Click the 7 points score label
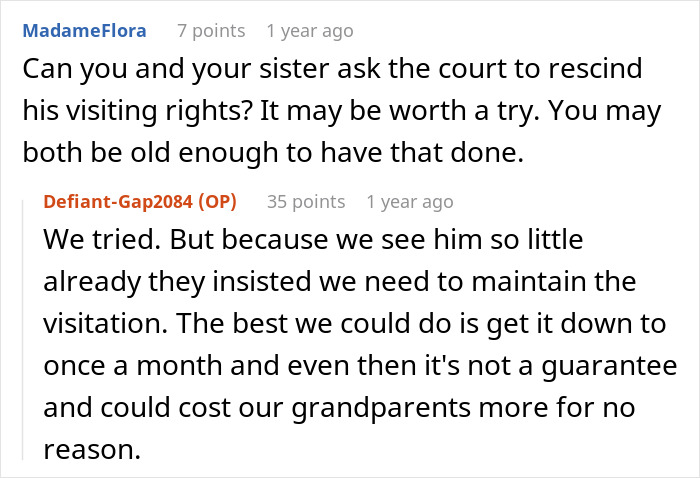This screenshot has height=478, width=700. 211,31
